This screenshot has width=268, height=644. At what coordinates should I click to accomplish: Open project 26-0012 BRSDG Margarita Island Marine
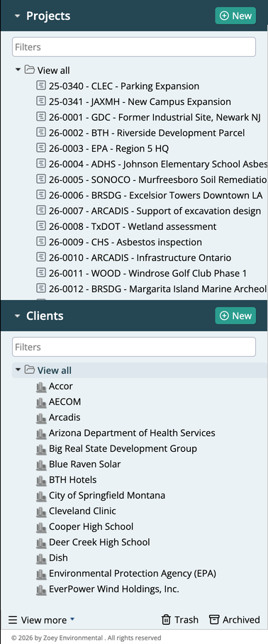pos(158,289)
